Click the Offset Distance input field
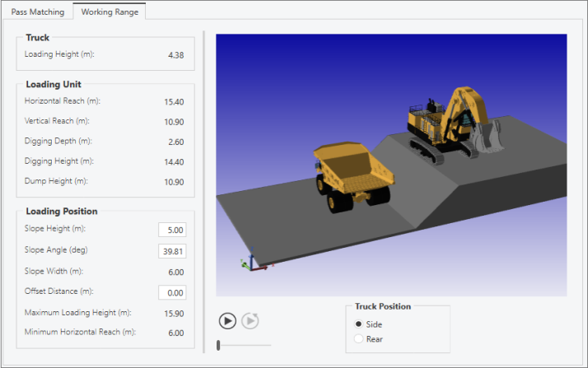The width and height of the screenshot is (588, 368). 172,292
